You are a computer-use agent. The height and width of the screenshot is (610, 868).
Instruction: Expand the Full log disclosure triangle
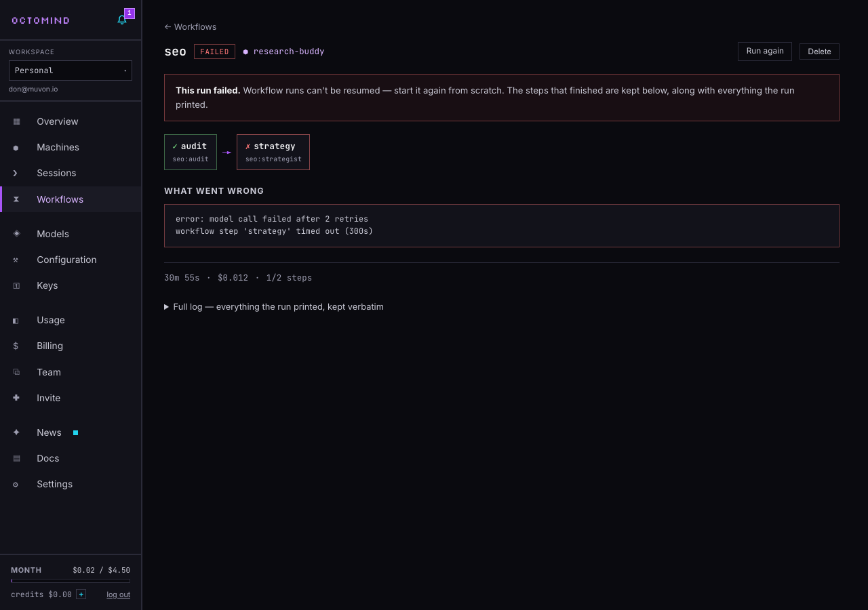167,307
